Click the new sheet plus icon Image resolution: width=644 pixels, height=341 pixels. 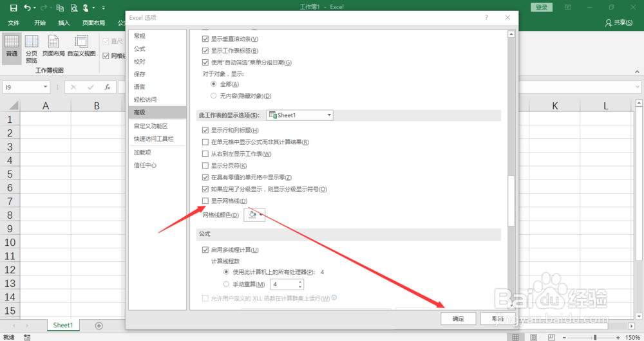(x=99, y=326)
